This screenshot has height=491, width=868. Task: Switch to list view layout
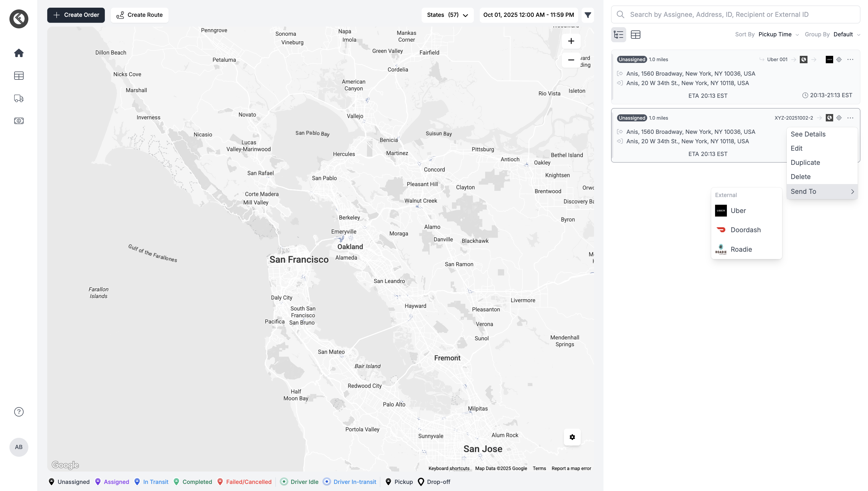(619, 34)
